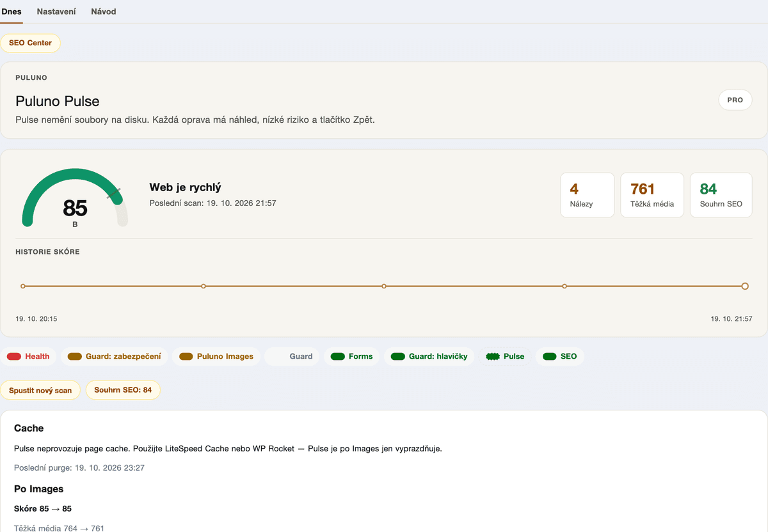Open the Puluno Images status chip

coord(216,356)
